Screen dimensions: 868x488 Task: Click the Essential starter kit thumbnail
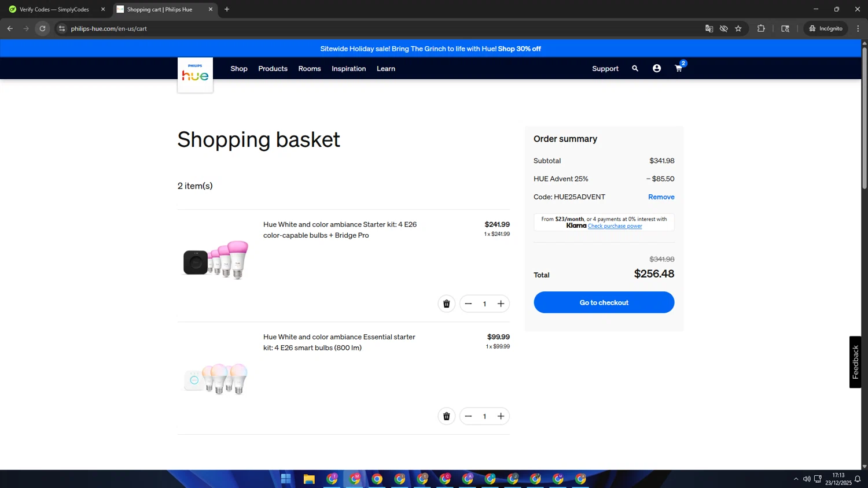pos(215,379)
